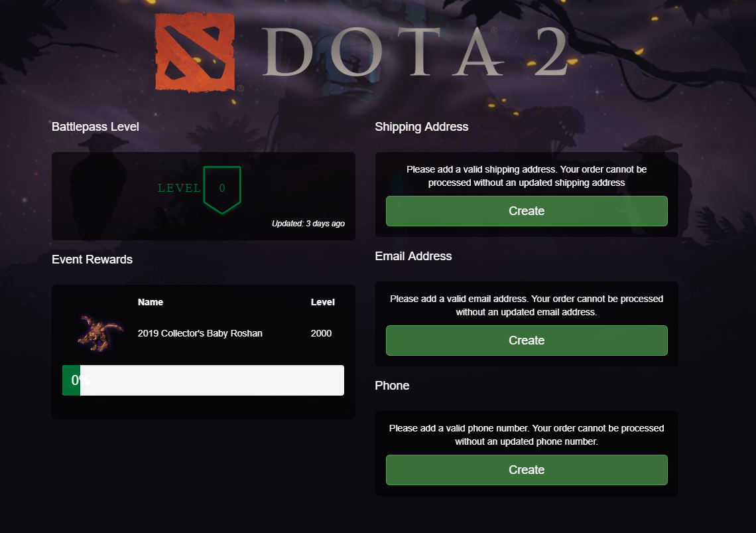Click the DOTA 2 wordmark title

415,53
